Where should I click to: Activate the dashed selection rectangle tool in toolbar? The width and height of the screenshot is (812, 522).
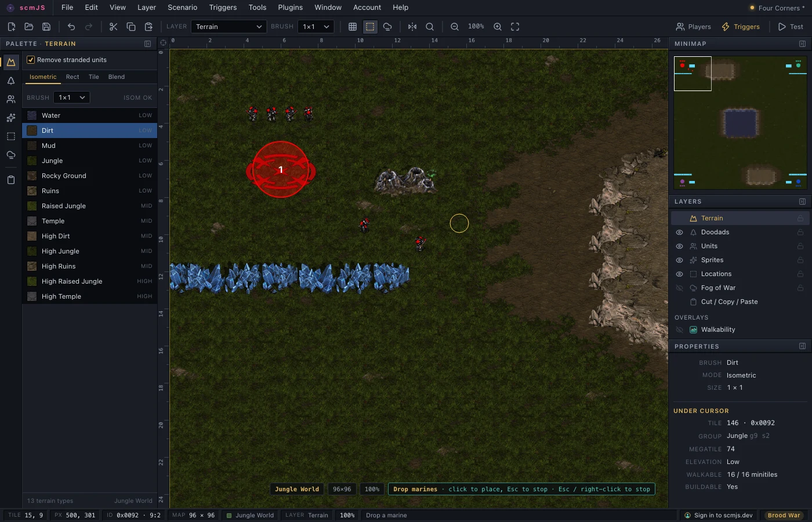(x=370, y=27)
